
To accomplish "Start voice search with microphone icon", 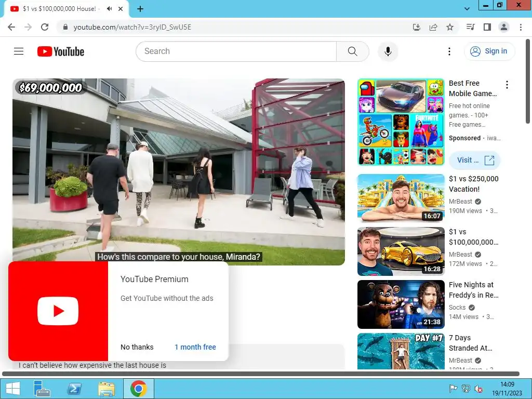I will 388,51.
